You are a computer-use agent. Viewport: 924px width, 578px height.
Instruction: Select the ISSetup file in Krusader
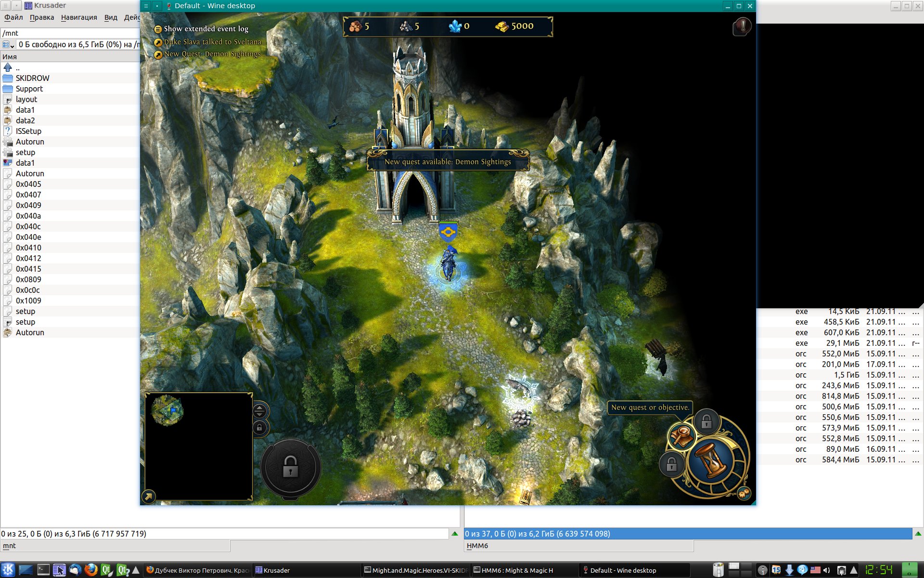tap(70, 131)
